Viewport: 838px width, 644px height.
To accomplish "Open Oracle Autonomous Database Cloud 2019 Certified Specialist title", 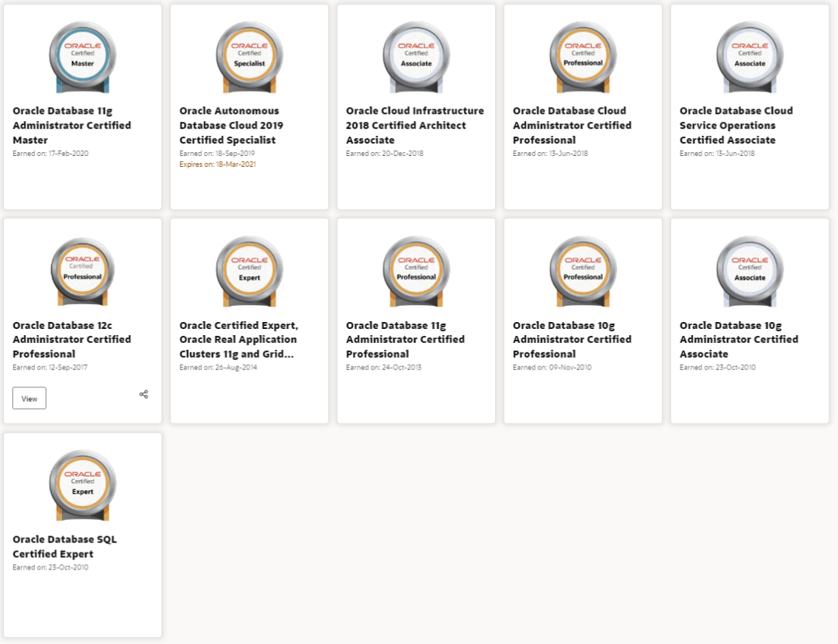I will [x=231, y=125].
